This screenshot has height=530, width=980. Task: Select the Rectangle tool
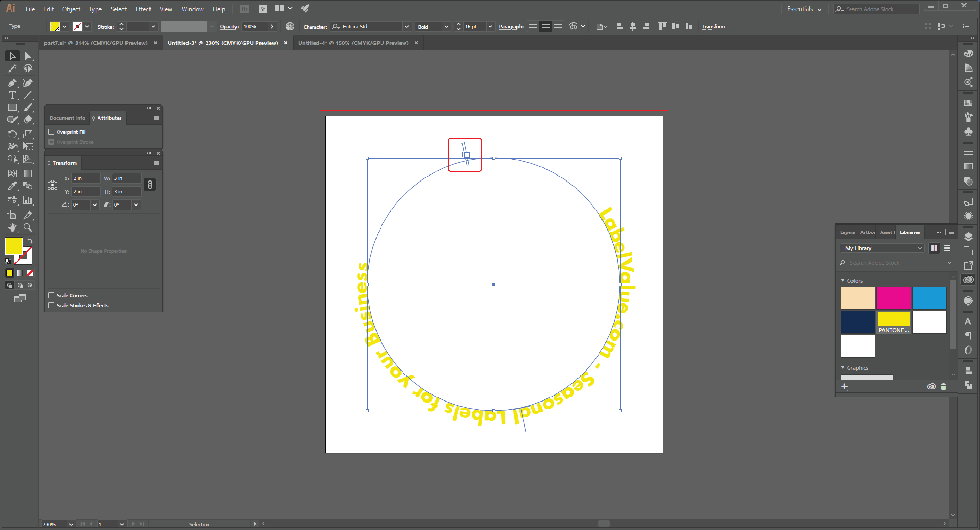[12, 108]
